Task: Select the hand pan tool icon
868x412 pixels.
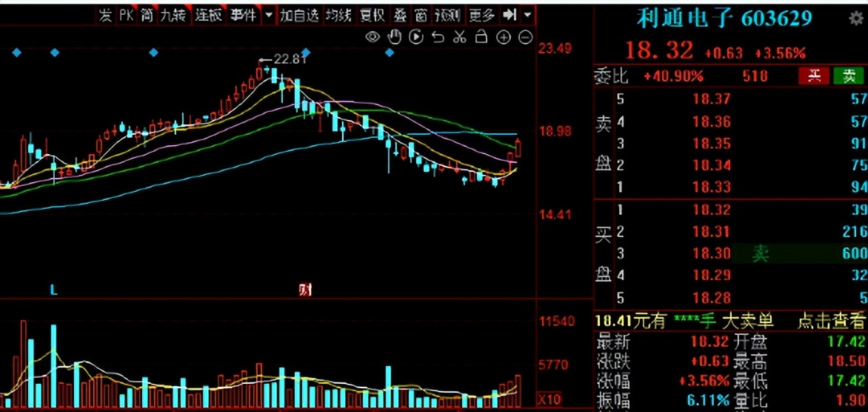Action: point(394,37)
